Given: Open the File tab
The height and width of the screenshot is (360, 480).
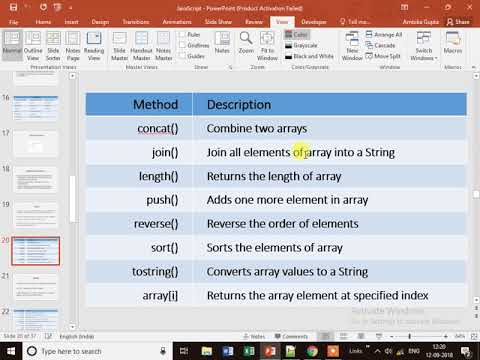Looking at the screenshot, I should (x=14, y=22).
